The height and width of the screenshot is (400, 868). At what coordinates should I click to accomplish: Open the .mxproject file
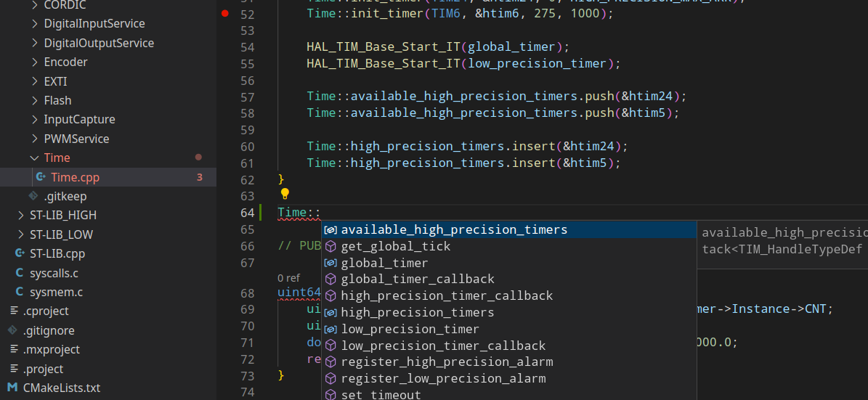pyautogui.click(x=108, y=350)
